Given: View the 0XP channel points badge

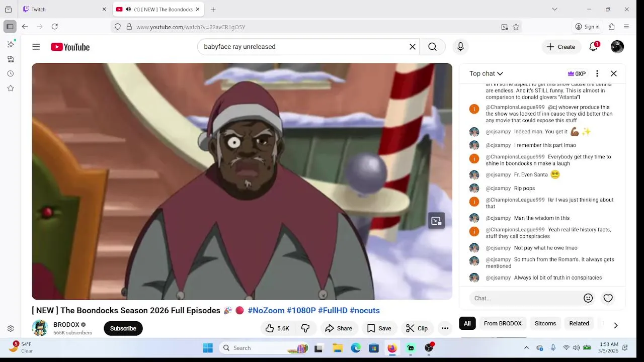Looking at the screenshot, I should (x=577, y=73).
